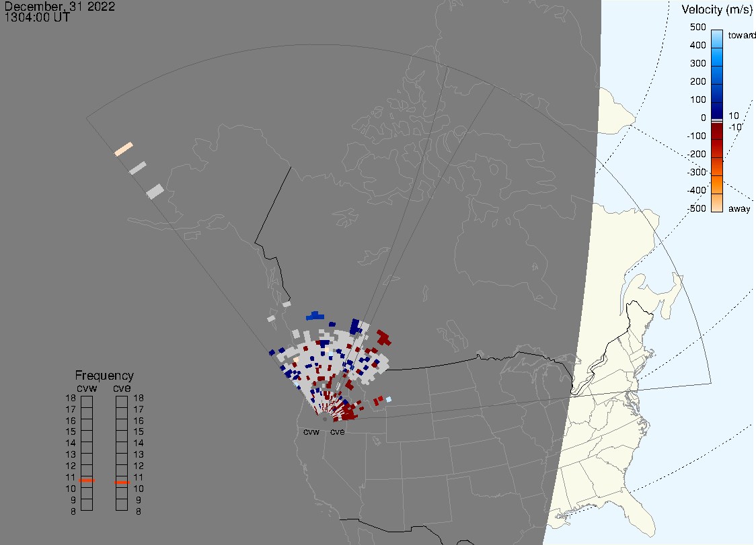
Task: Select the dark navy 0–100 velocity bar segment
Action: click(x=717, y=110)
